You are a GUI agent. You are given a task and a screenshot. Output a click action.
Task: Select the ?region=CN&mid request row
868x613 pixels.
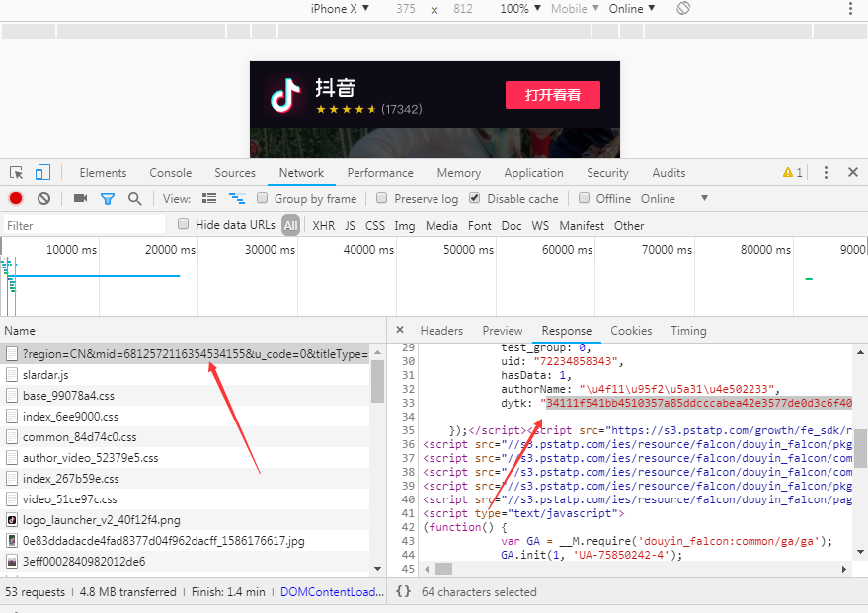185,354
